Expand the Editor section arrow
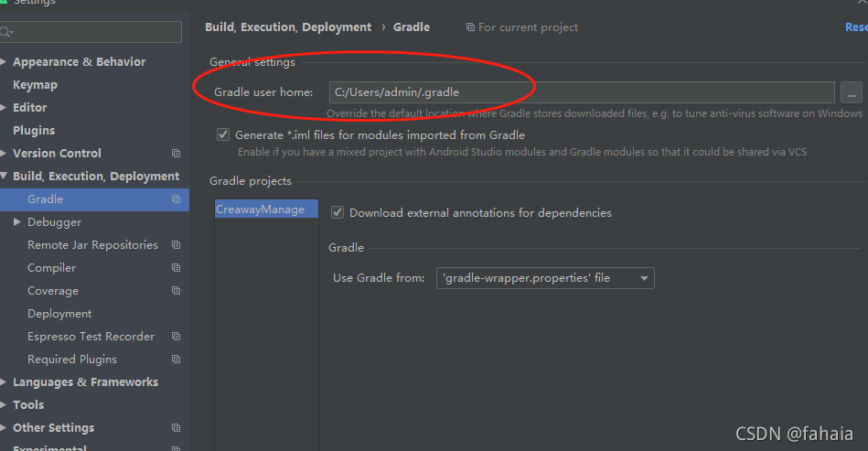This screenshot has width=868, height=451. [x=4, y=107]
